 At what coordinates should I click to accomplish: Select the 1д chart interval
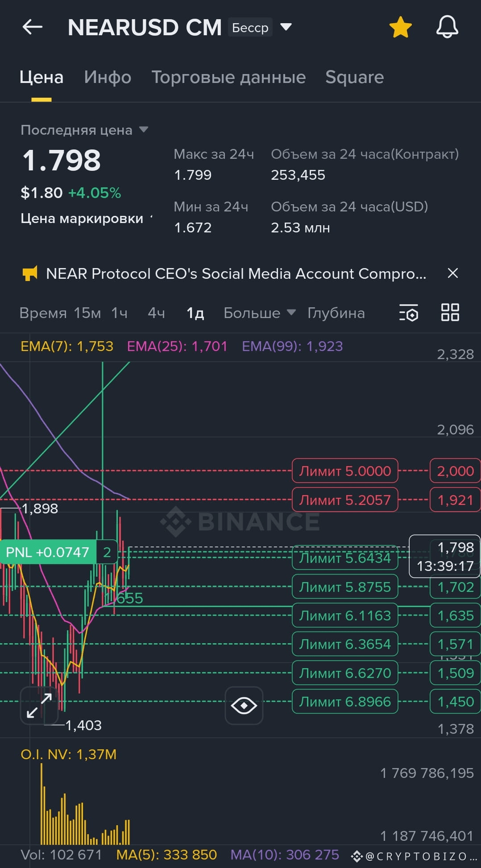click(195, 313)
